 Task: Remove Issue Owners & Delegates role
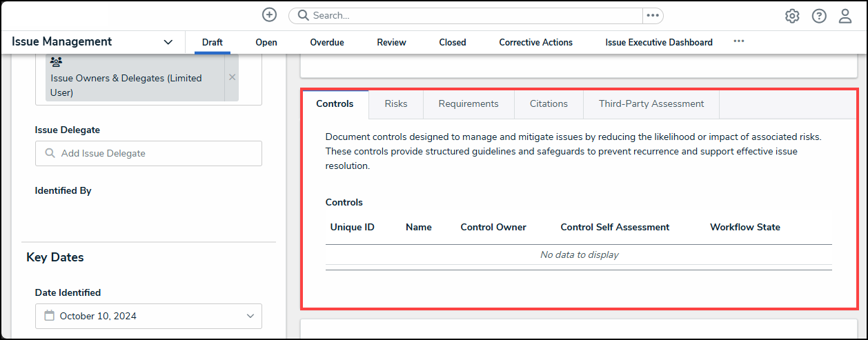232,77
